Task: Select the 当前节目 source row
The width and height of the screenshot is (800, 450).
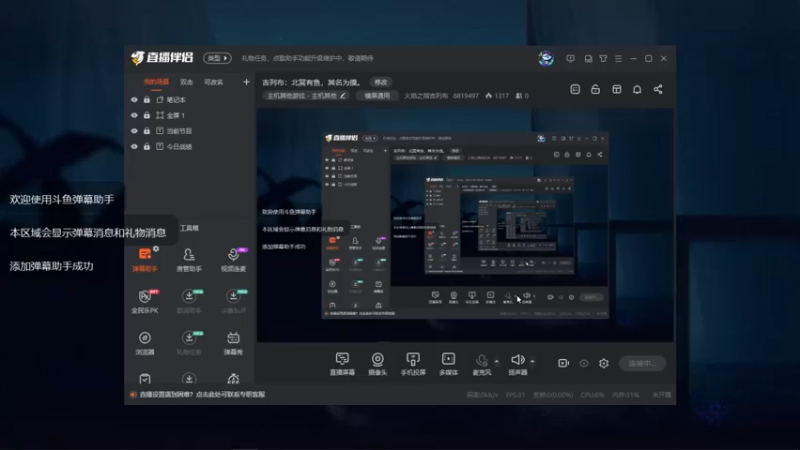Action: pyautogui.click(x=189, y=131)
